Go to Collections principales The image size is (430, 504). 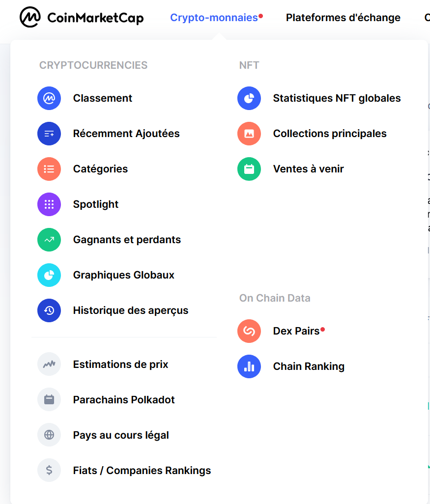tap(330, 134)
